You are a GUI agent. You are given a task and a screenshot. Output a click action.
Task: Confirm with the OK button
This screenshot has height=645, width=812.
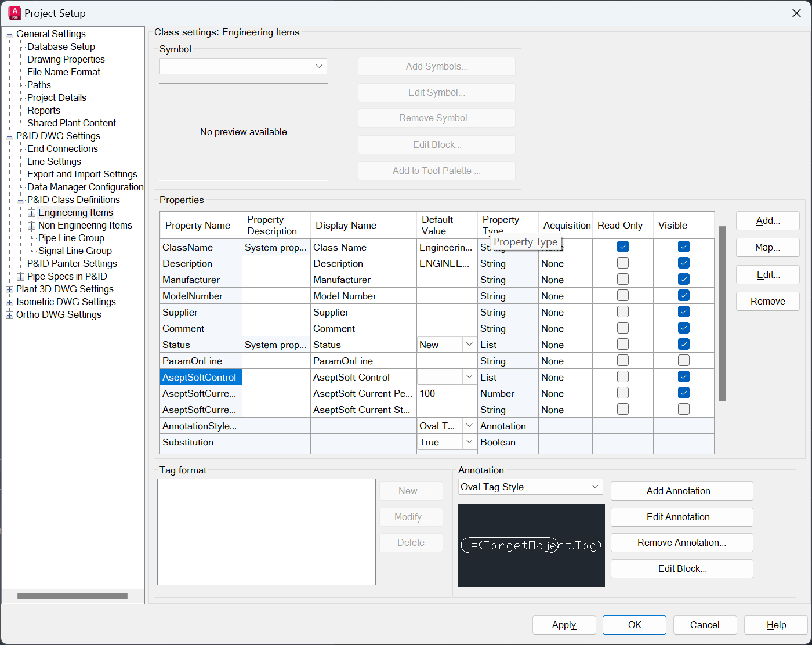coord(635,625)
